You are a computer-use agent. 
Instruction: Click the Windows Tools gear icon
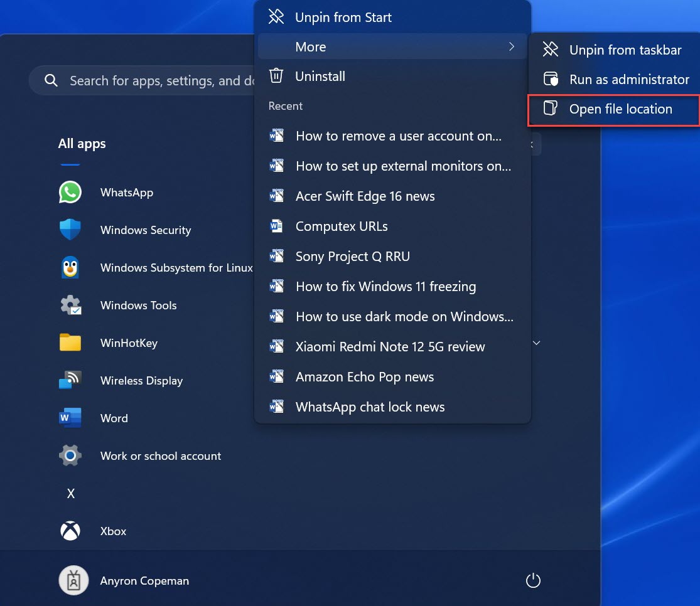click(70, 306)
